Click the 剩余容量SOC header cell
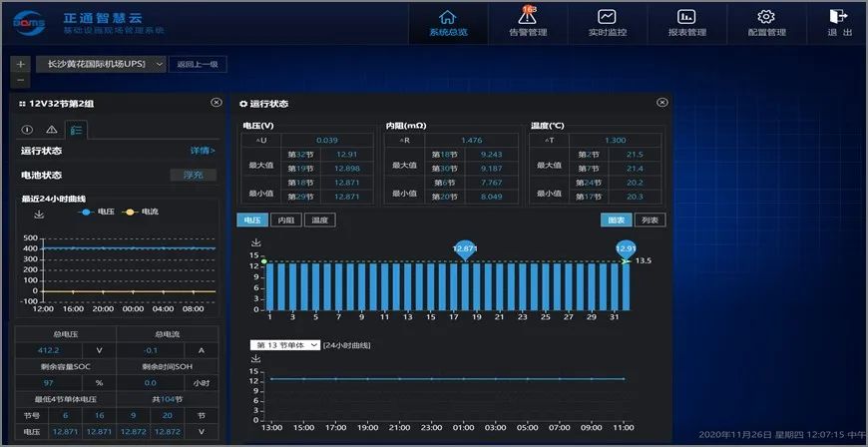This screenshot has width=868, height=447. tap(66, 367)
